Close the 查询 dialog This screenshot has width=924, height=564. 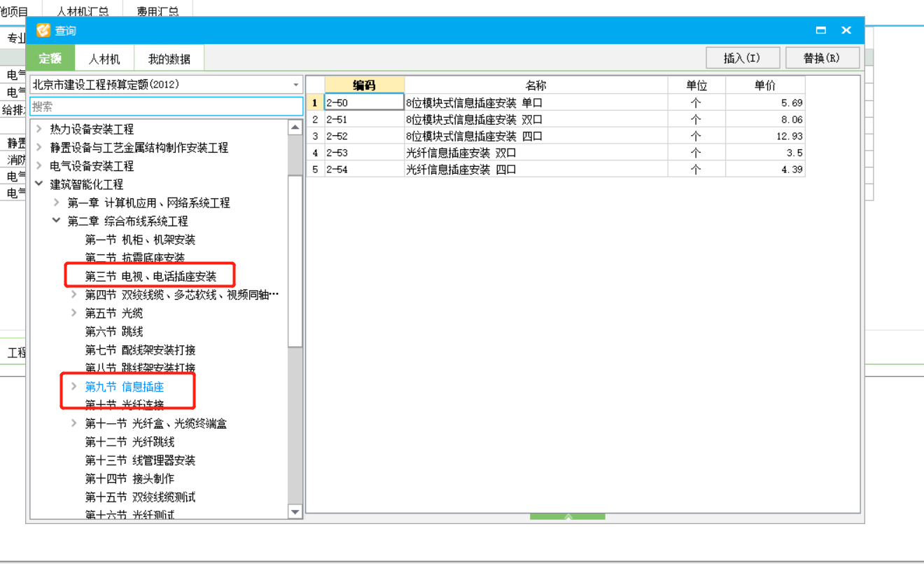[x=846, y=30]
